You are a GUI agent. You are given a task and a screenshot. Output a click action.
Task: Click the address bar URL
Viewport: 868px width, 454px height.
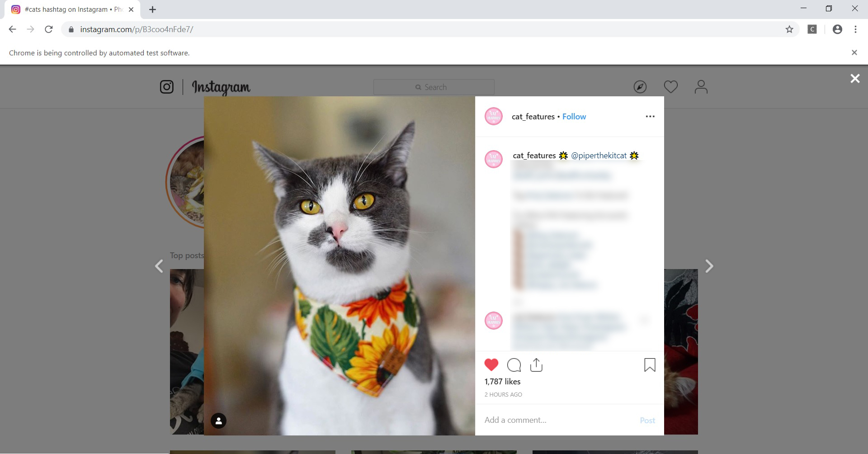click(137, 29)
